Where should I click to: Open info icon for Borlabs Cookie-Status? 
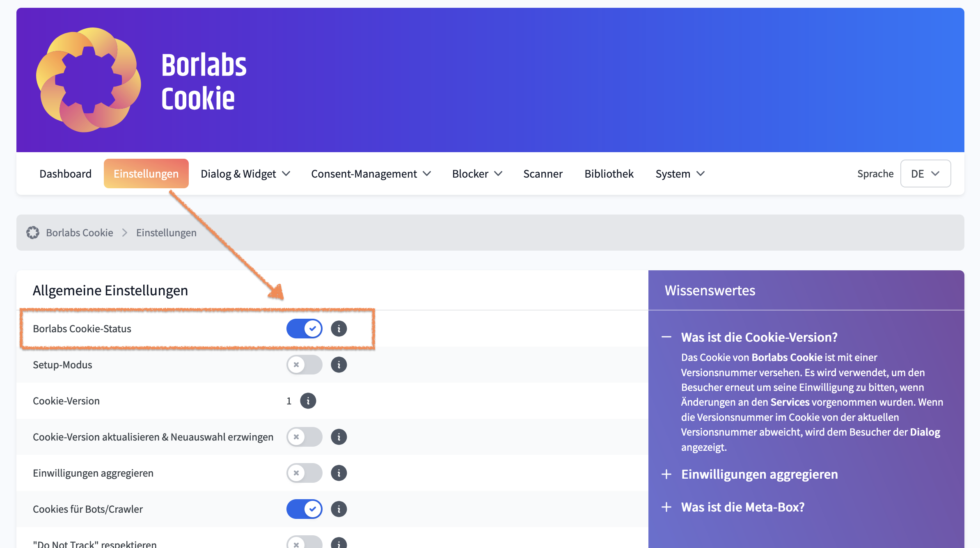click(x=339, y=329)
